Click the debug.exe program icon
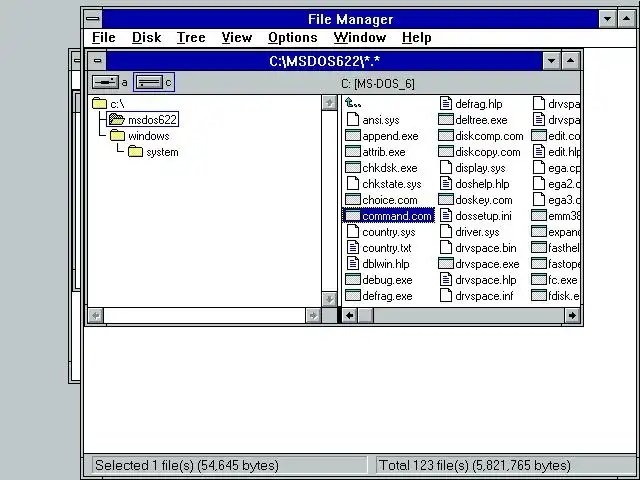Viewport: 640px width, 480px height. [x=353, y=280]
